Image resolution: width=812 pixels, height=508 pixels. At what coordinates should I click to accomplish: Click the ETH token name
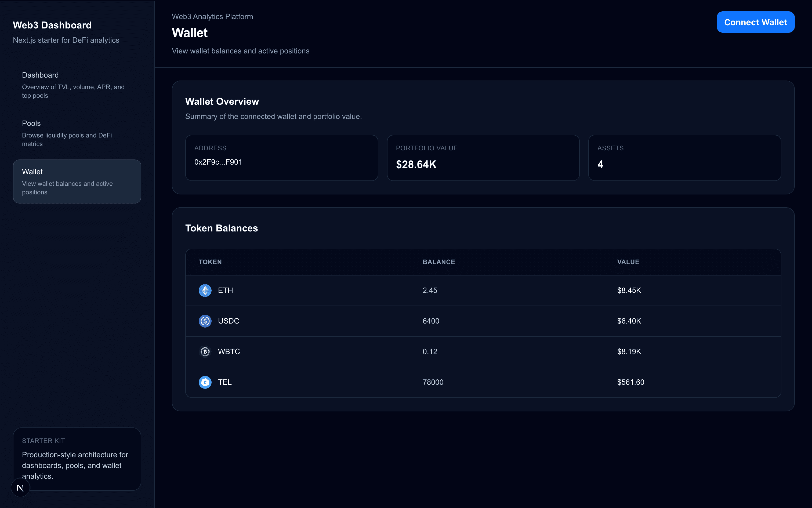225,290
